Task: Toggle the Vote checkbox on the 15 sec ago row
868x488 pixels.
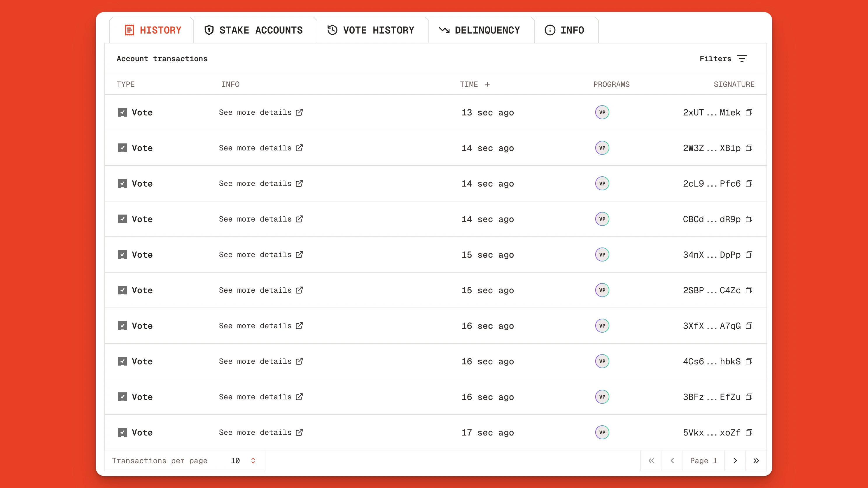Action: click(x=123, y=254)
